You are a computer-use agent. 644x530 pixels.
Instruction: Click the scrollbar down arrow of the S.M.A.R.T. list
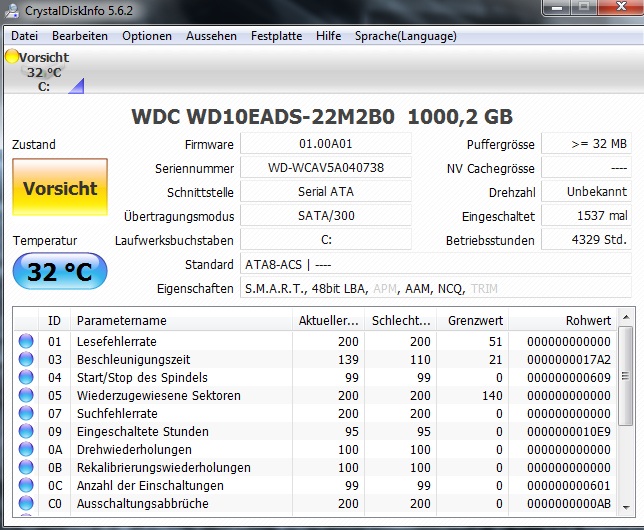[x=626, y=508]
